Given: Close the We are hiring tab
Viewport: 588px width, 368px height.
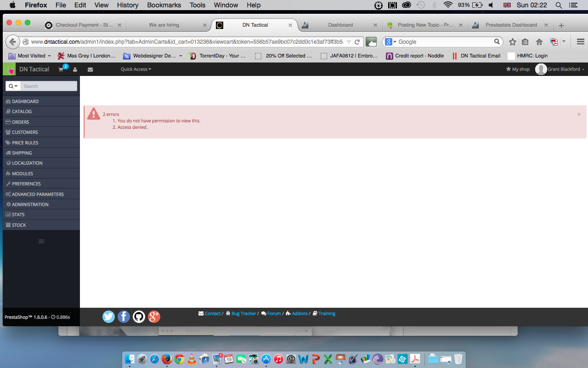Looking at the screenshot, I should click(x=205, y=25).
